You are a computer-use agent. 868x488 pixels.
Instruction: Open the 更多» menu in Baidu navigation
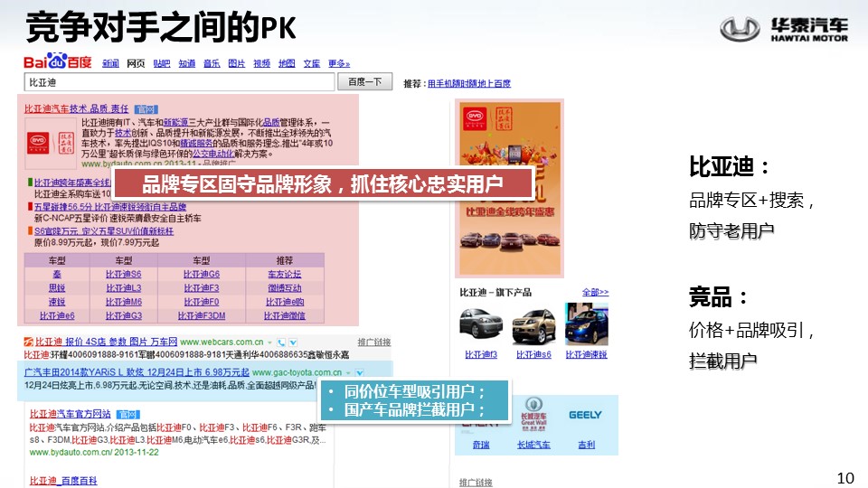(339, 63)
